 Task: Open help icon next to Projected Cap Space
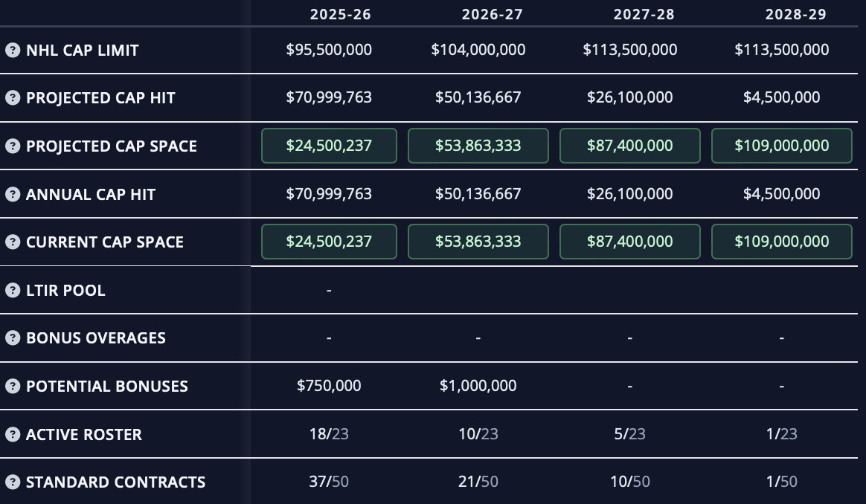12,146
